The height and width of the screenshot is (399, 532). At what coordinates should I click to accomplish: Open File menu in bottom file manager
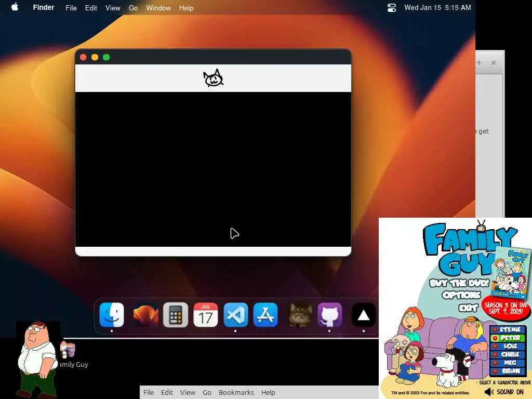click(148, 392)
